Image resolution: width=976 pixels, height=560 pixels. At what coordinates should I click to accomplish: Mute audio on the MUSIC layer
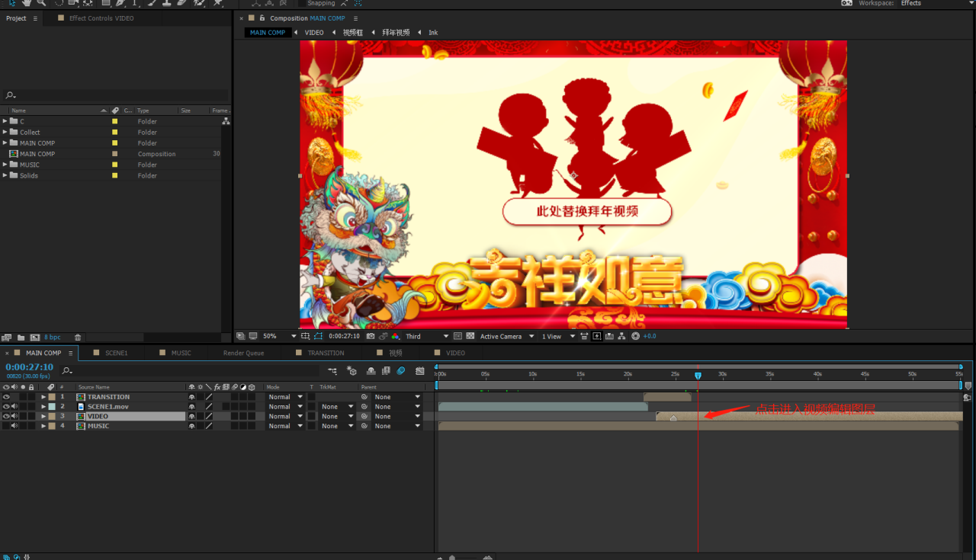14,426
